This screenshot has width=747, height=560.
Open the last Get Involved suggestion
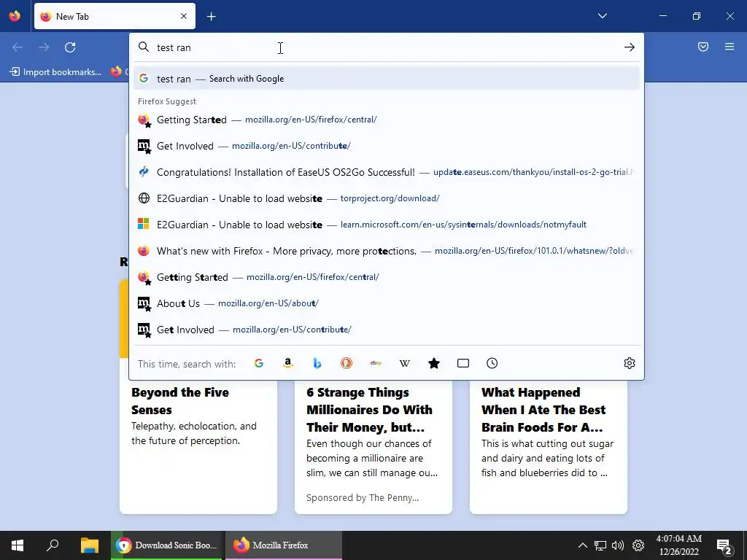tap(387, 330)
